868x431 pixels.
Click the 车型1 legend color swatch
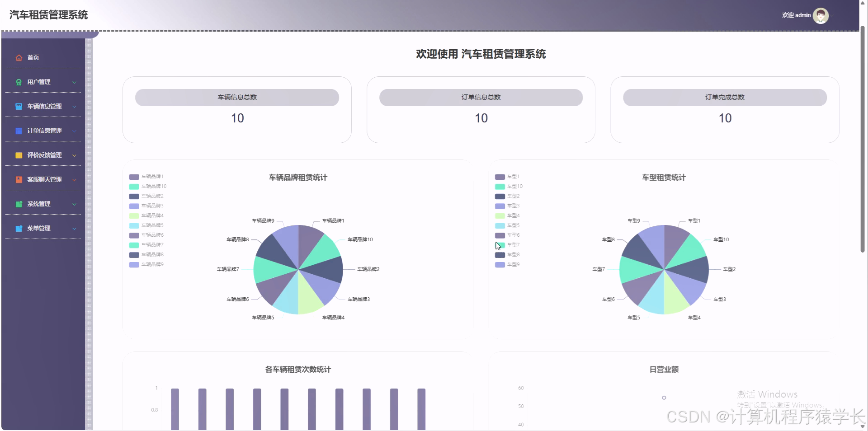tap(500, 177)
